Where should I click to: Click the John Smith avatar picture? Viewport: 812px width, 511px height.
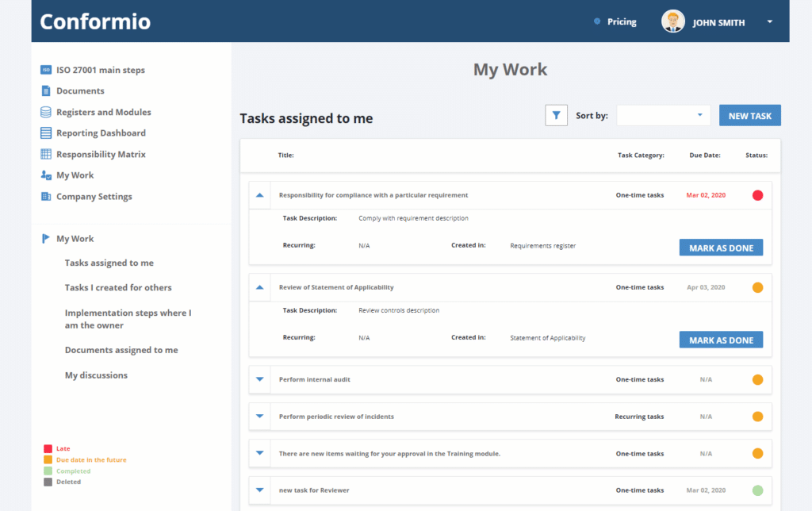click(x=673, y=22)
